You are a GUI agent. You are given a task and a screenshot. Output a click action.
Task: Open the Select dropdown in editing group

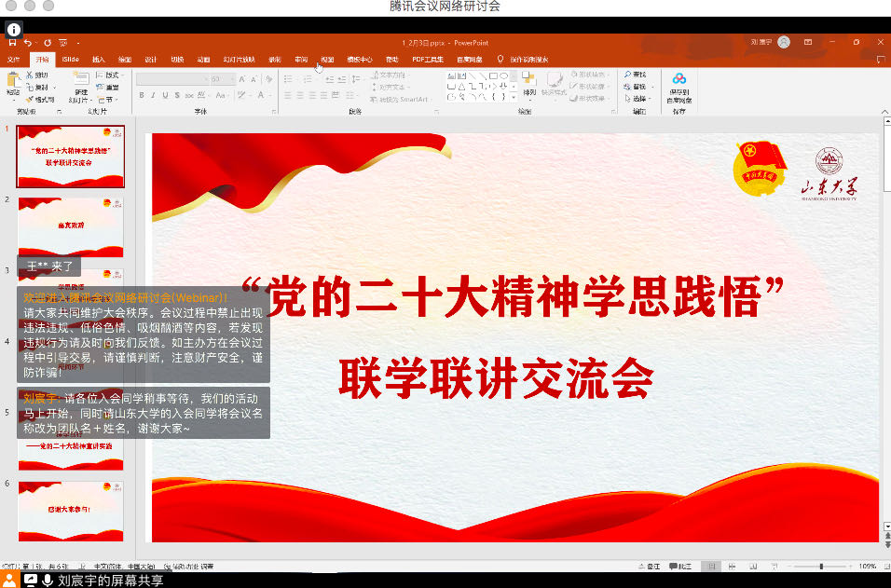(638, 99)
